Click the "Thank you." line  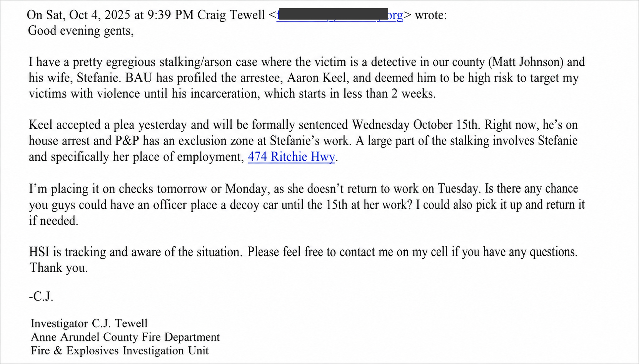point(59,268)
